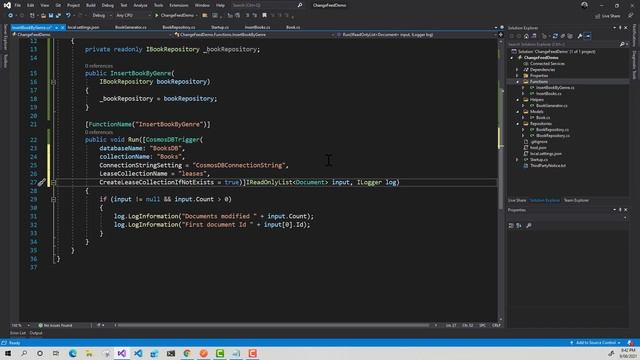The width and height of the screenshot is (640, 360).
Task: Expand the Properties folder node
Action: [x=518, y=76]
